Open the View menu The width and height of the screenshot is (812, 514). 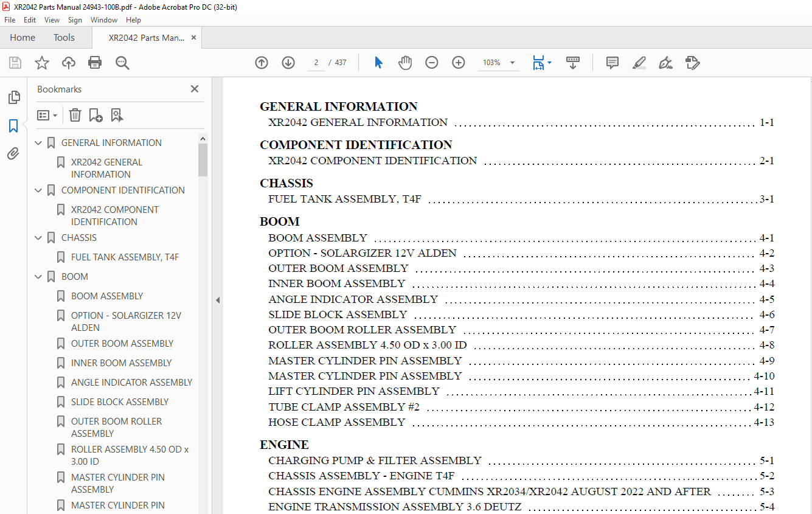(x=52, y=20)
